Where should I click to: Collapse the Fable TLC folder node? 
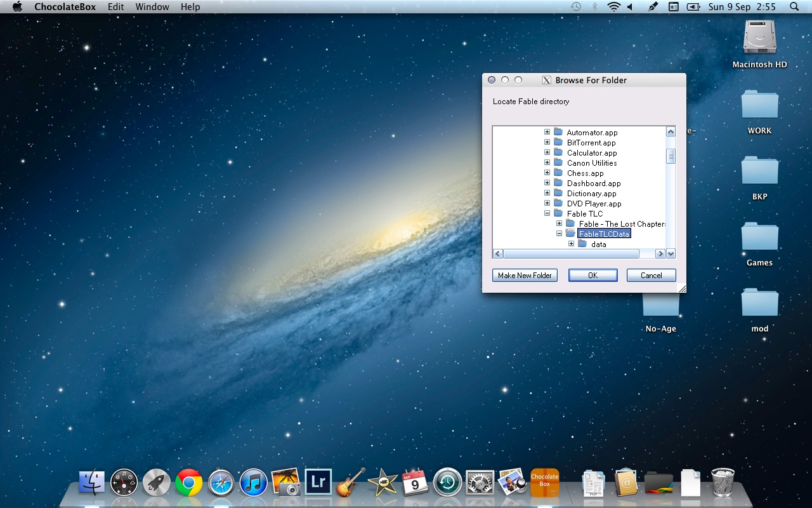[x=547, y=214]
